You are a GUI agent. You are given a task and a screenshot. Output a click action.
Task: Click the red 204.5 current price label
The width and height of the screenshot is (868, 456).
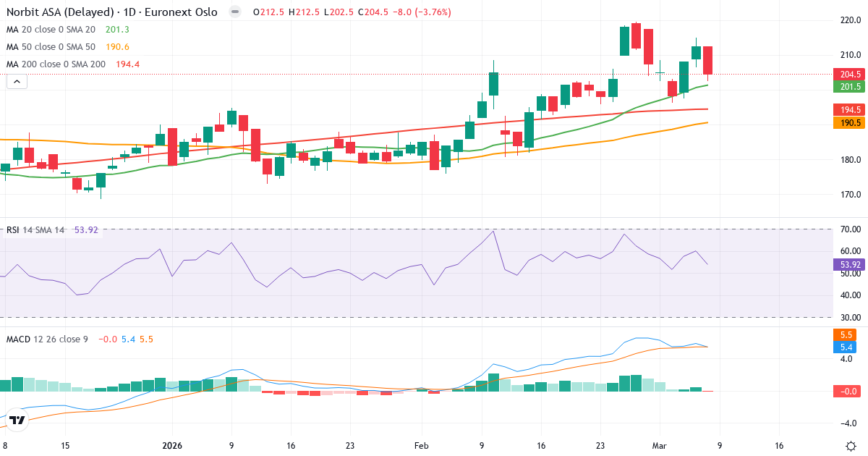[x=850, y=75]
